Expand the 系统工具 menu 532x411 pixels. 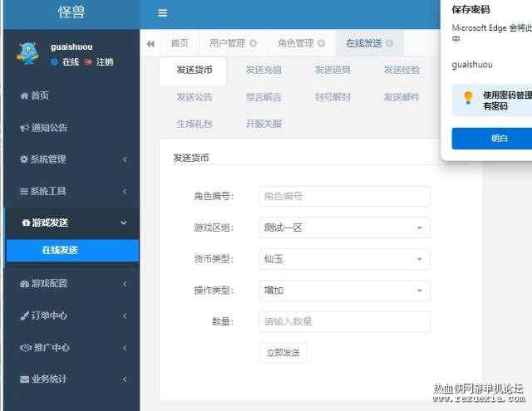tap(72, 192)
